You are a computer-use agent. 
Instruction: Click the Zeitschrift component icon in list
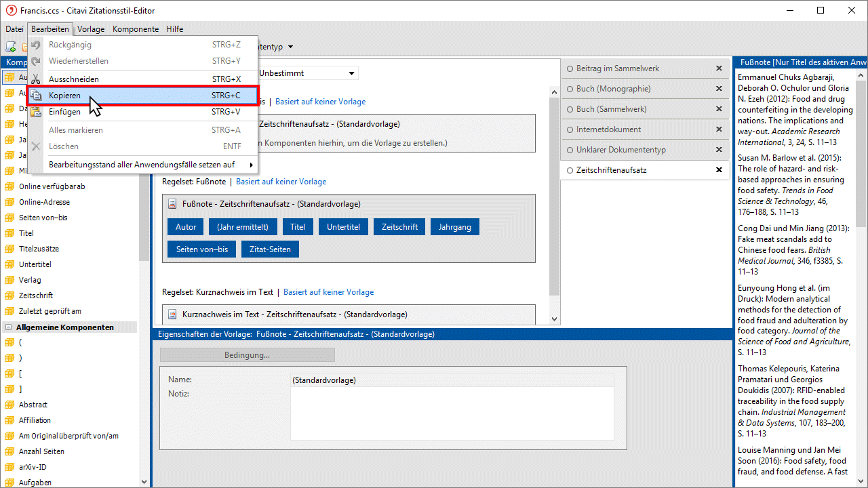click(9, 296)
